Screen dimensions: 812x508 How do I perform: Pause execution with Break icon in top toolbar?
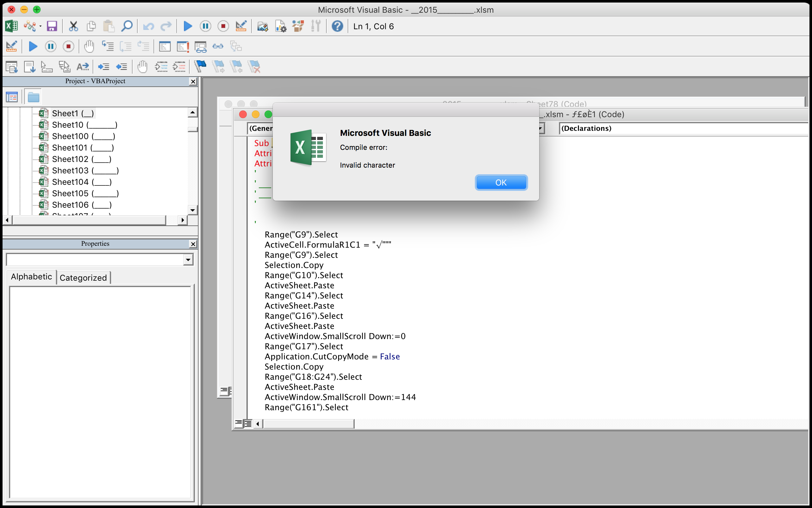point(205,26)
